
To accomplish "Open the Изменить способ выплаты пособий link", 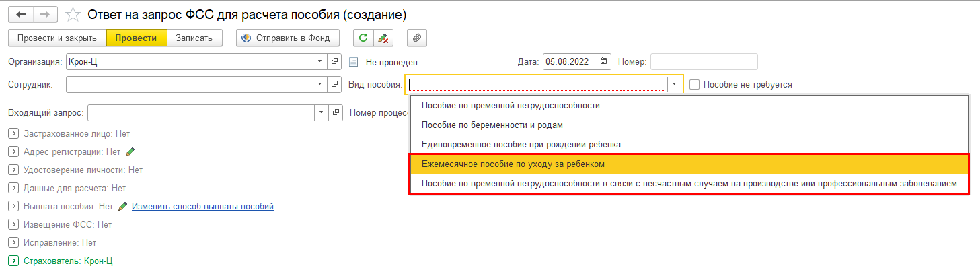I will (x=202, y=206).
